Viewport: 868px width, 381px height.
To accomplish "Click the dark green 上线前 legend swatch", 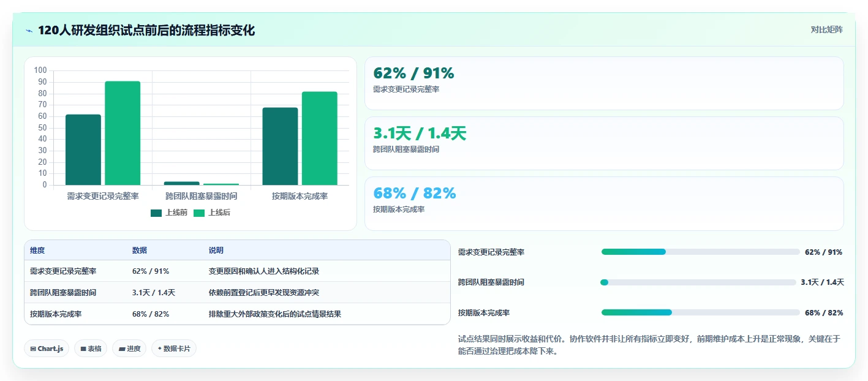I will click(x=156, y=213).
